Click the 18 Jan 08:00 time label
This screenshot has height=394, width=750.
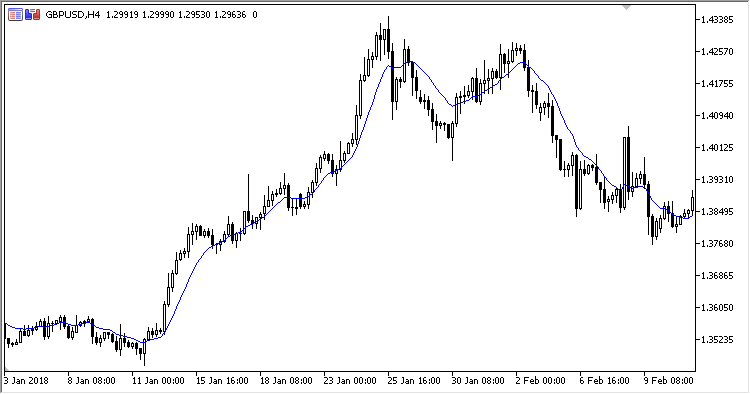coord(286,381)
